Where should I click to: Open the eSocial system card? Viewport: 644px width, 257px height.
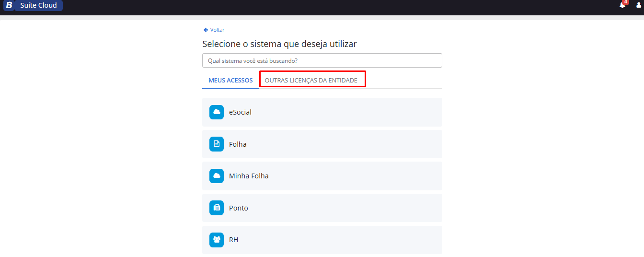click(x=322, y=112)
